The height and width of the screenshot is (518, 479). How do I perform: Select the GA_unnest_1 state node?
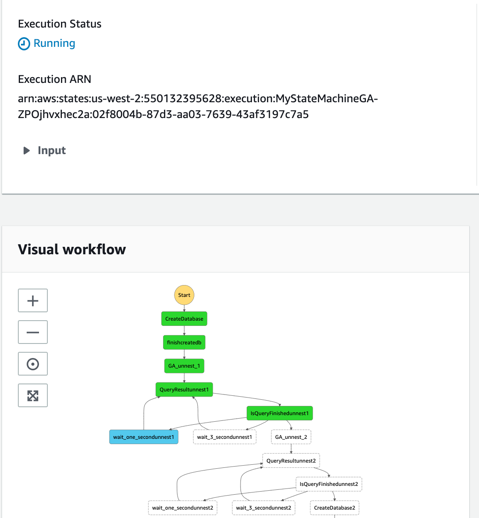click(184, 366)
